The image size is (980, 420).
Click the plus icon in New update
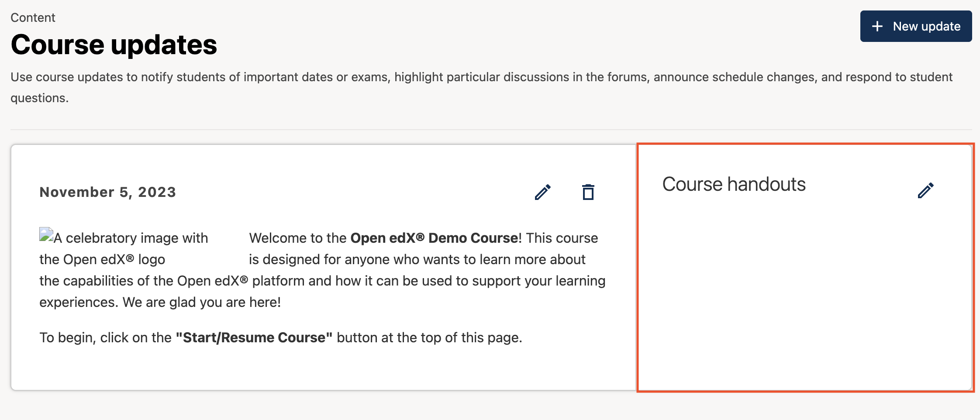point(877,26)
